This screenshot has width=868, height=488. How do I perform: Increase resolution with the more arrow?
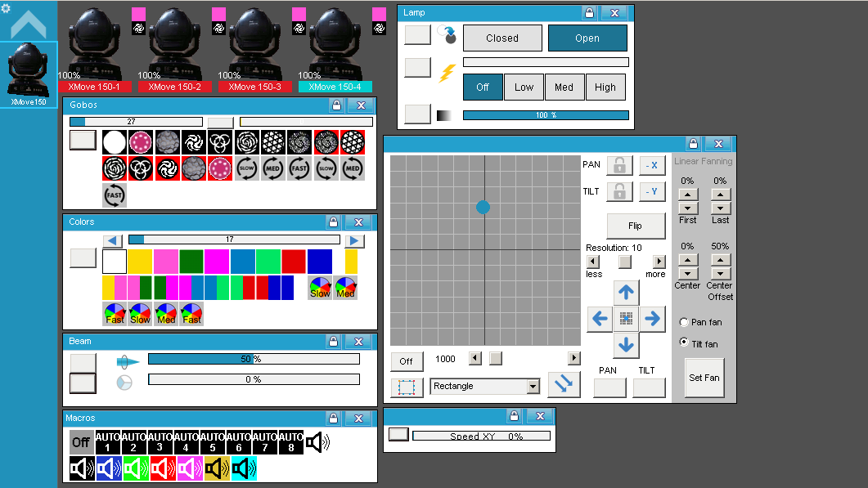coord(659,262)
